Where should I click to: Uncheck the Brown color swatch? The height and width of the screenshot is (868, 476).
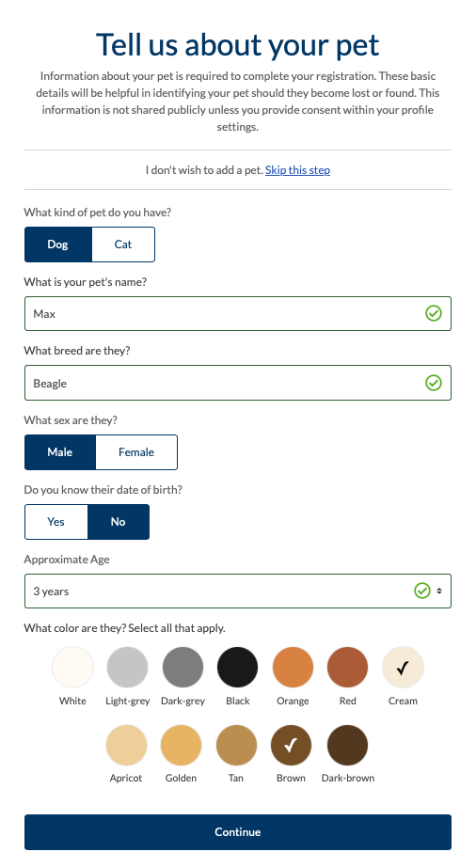[291, 745]
